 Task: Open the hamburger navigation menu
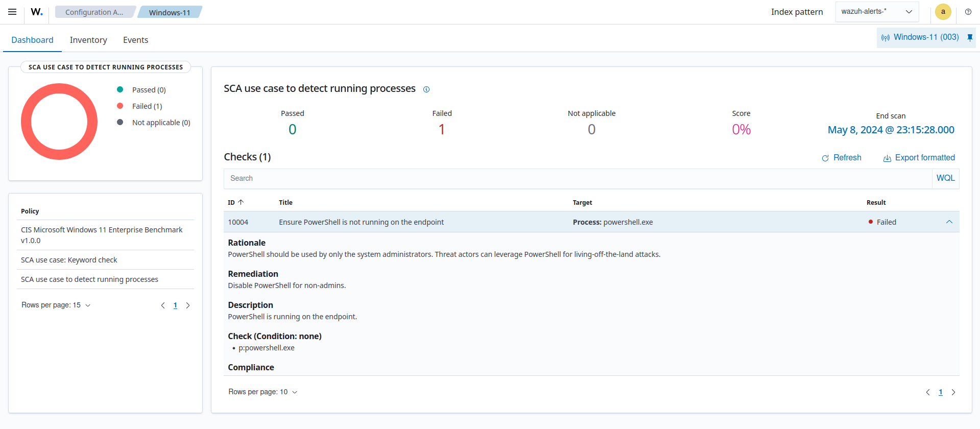(12, 12)
